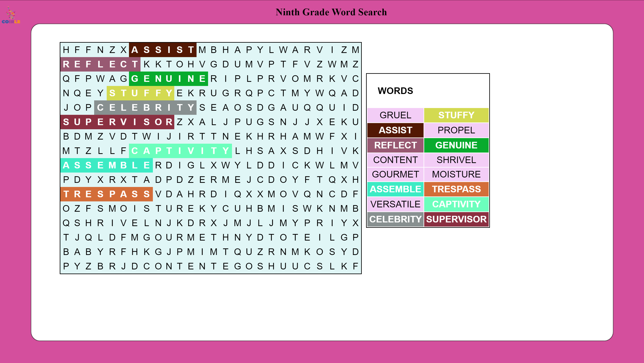
Task: Click final E of highlighted GENUINE
Action: (202, 79)
